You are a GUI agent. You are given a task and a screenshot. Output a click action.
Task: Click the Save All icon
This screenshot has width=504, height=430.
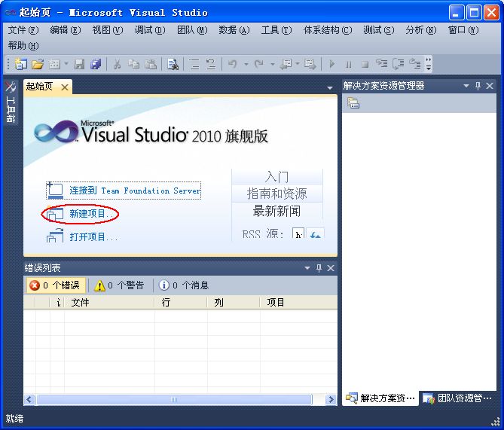point(96,64)
